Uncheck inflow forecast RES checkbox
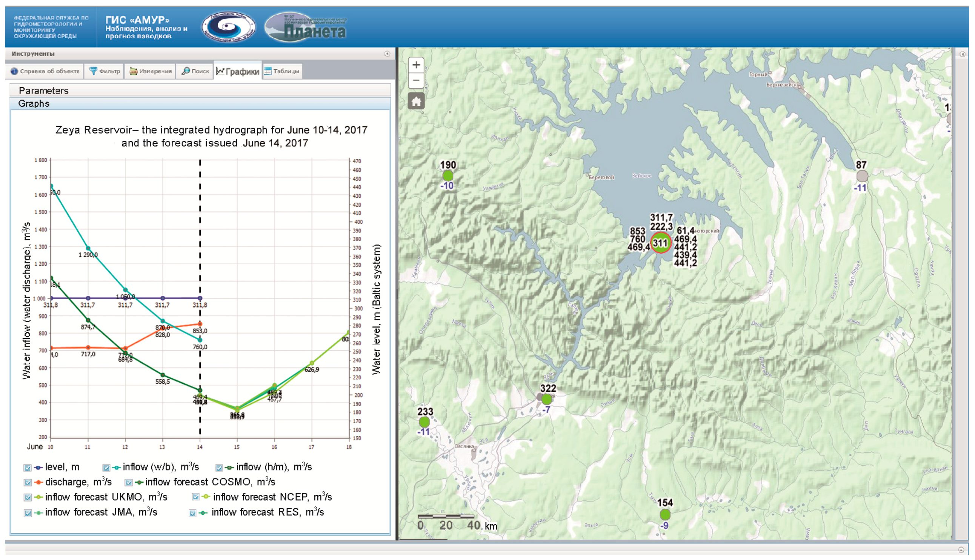Image resolution: width=975 pixels, height=560 pixels. [192, 513]
